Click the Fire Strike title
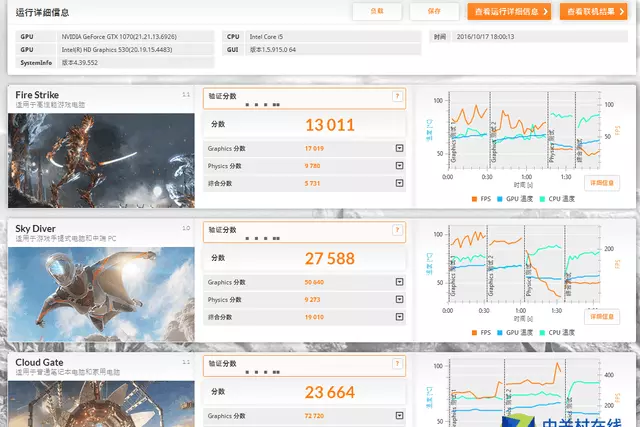 pos(37,95)
